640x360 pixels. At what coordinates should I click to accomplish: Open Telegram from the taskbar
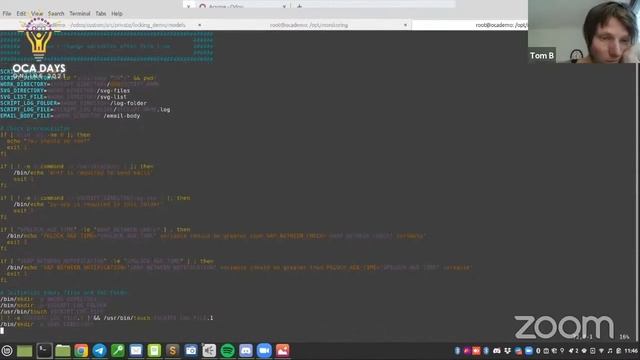point(99,351)
